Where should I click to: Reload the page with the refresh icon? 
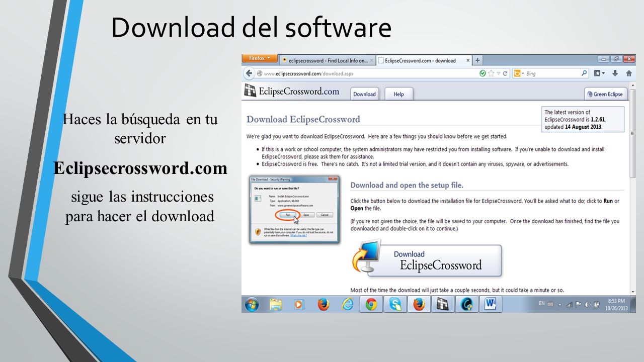505,73
